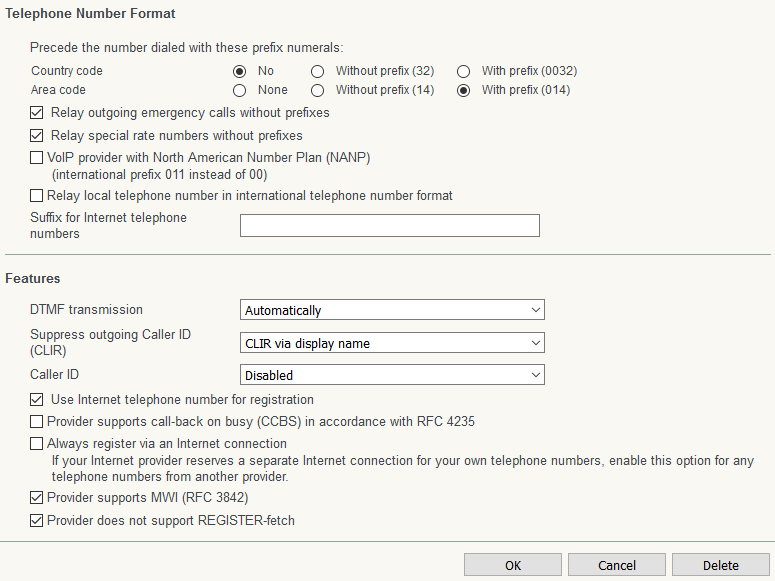Check always register via an Internet connection

pos(38,444)
